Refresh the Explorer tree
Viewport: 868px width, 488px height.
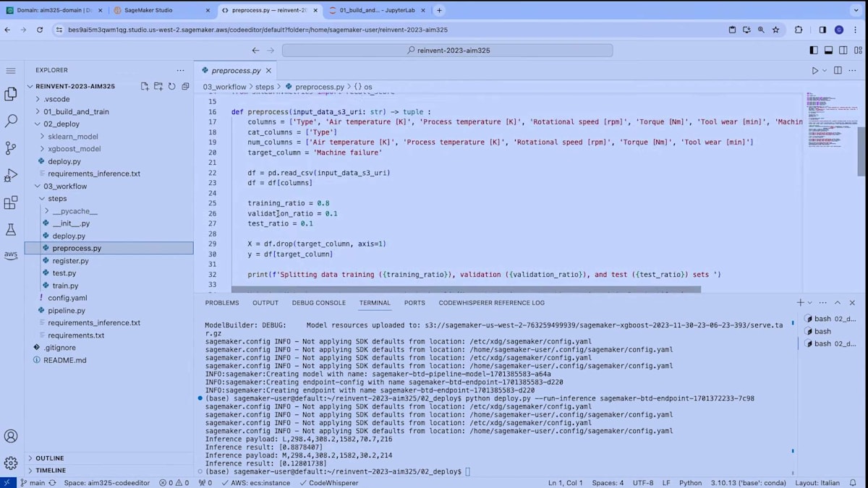[172, 86]
